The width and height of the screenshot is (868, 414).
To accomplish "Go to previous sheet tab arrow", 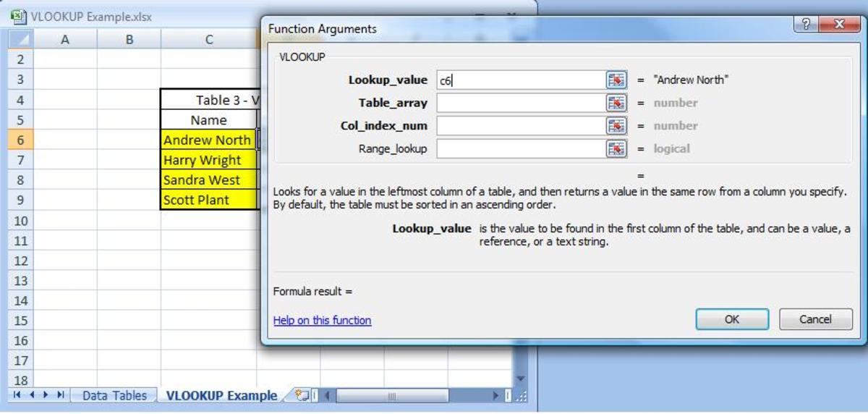I will click(x=32, y=395).
